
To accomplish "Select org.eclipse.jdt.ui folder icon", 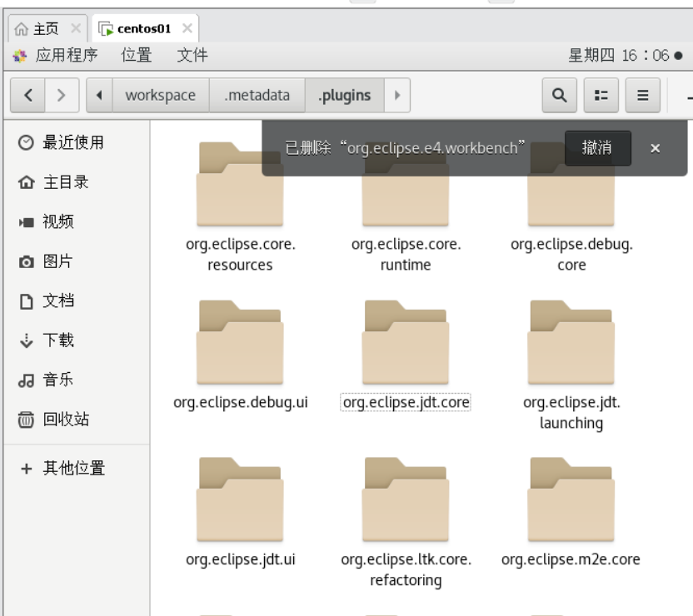I will pyautogui.click(x=240, y=499).
